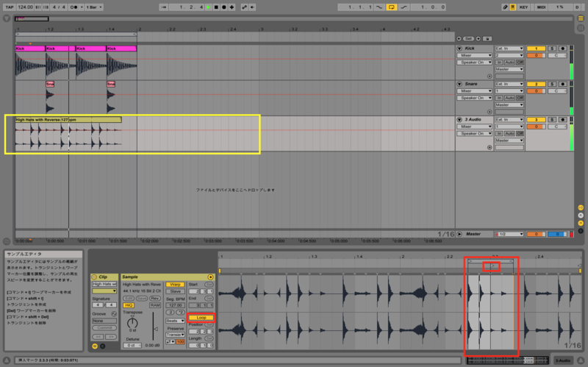Screen dimensions: 588x367
Task: Click the 124.00 tempo field
Action: pos(25,7)
